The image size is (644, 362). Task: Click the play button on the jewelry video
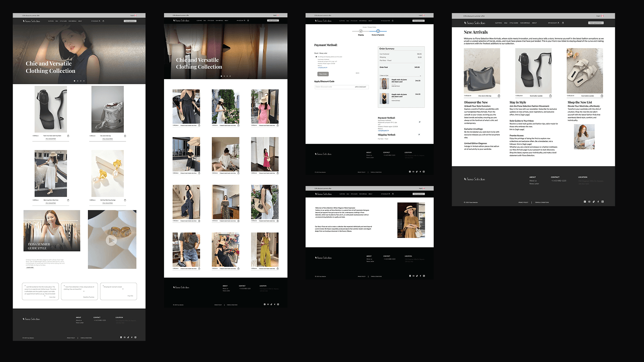click(x=111, y=240)
